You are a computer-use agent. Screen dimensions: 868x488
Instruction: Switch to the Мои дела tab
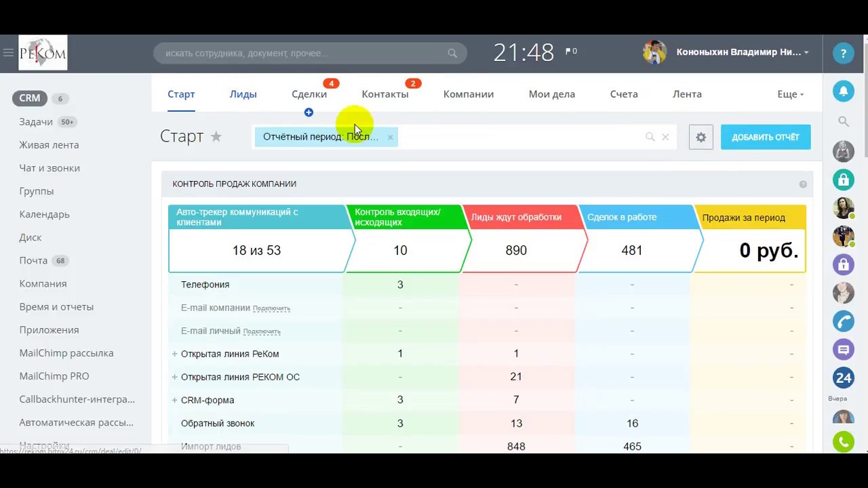tap(552, 94)
